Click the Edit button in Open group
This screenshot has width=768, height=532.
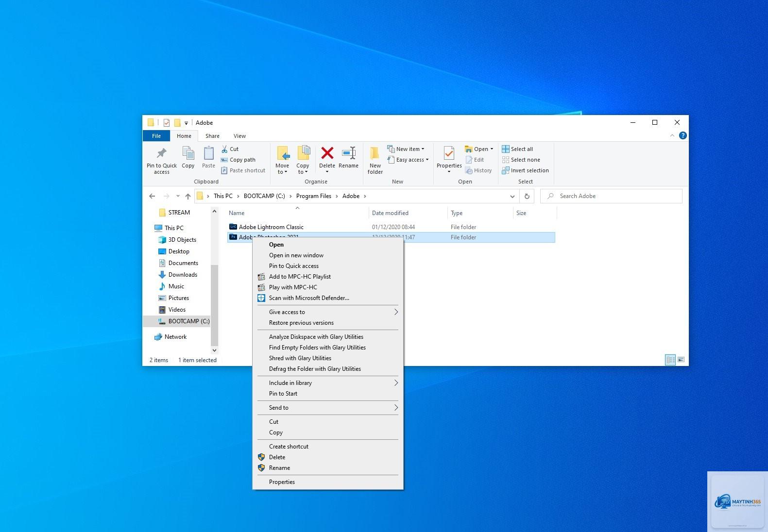click(x=475, y=160)
